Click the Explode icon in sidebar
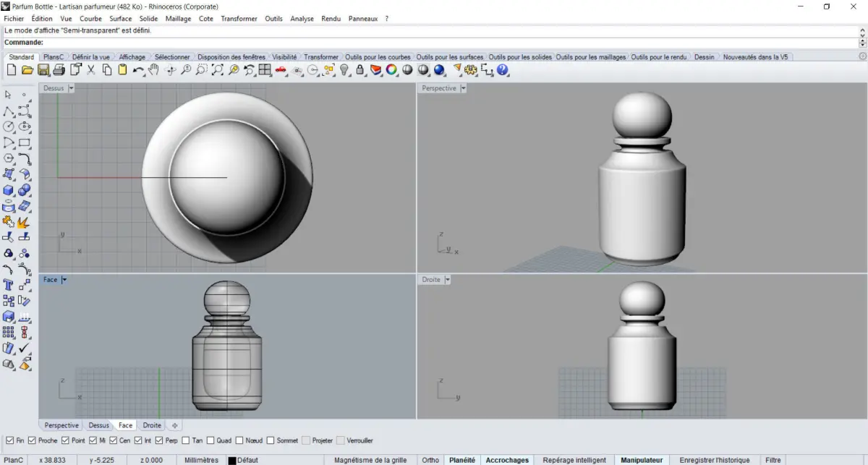 tap(24, 221)
